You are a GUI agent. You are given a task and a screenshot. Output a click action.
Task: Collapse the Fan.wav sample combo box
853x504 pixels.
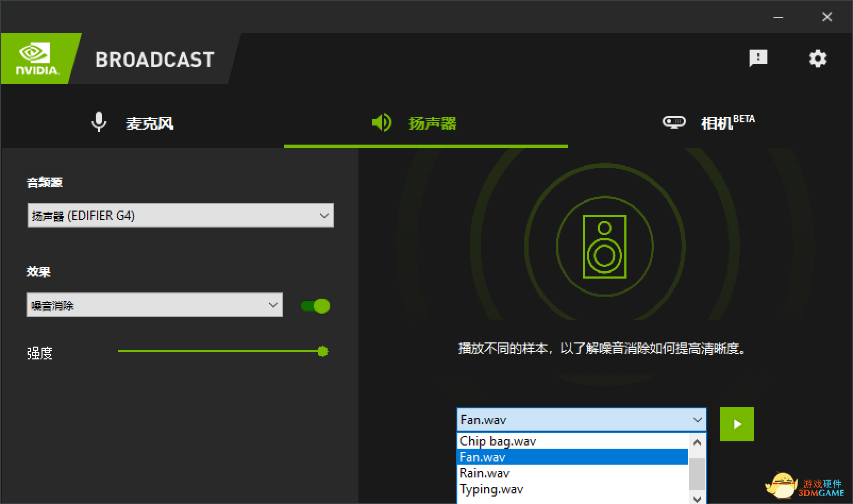[x=581, y=419]
